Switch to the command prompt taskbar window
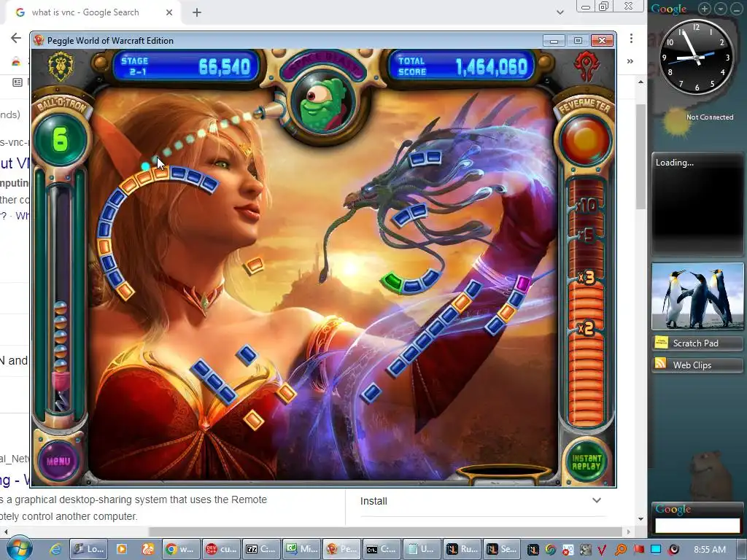Viewport: 747px width, 560px height. [x=381, y=549]
